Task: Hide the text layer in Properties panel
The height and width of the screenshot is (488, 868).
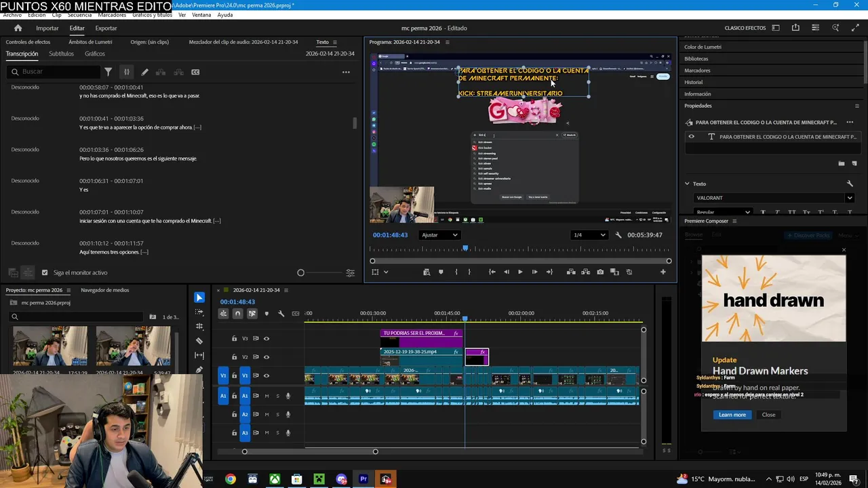Action: (x=691, y=136)
